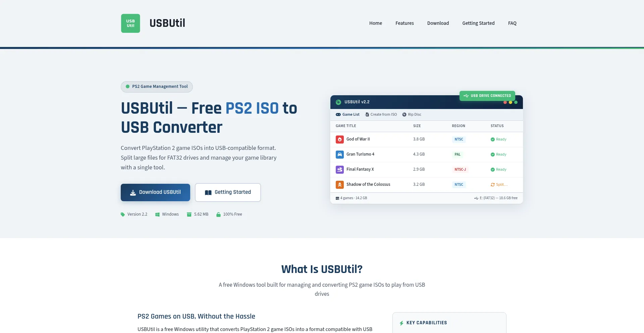The image size is (644, 333).
Task: Click the orange Shadow of the Colossus icon
Action: [x=340, y=185]
